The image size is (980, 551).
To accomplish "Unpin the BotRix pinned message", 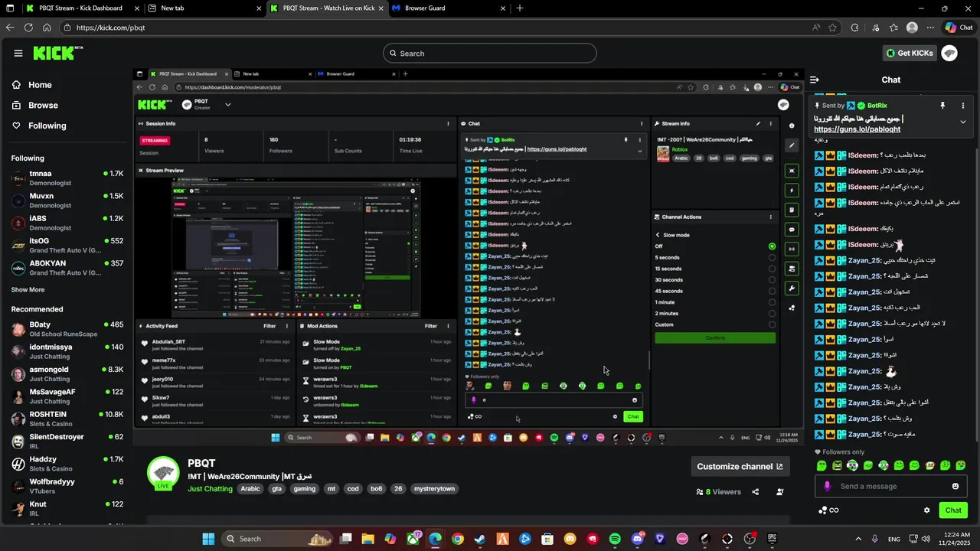I will [x=942, y=106].
